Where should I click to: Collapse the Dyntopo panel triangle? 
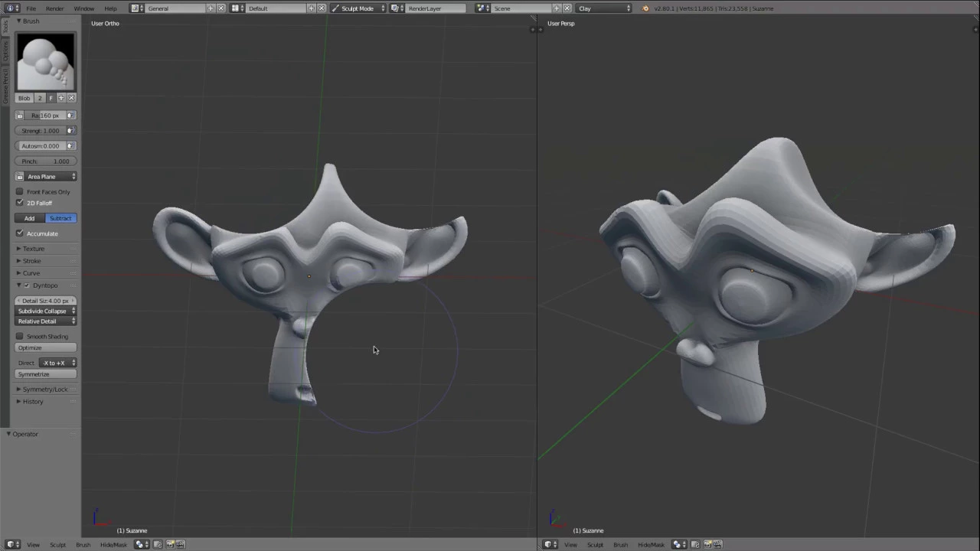[x=18, y=285]
